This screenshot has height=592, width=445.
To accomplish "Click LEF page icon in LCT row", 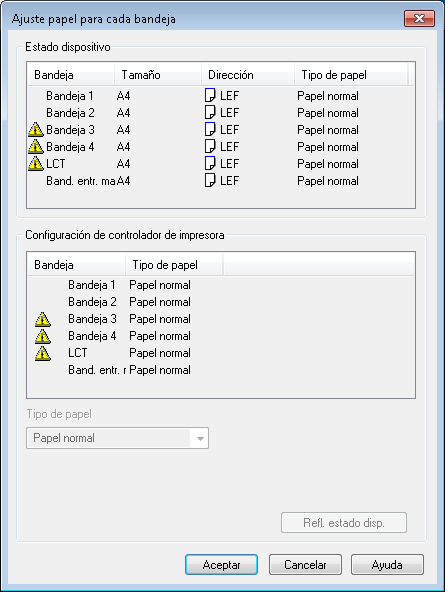I will pos(210,163).
